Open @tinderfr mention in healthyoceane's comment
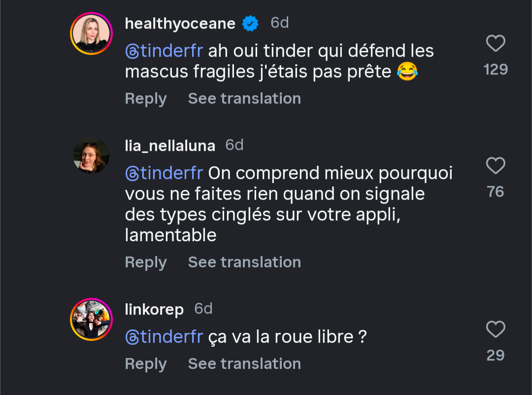This screenshot has width=532, height=395. pyautogui.click(x=164, y=51)
